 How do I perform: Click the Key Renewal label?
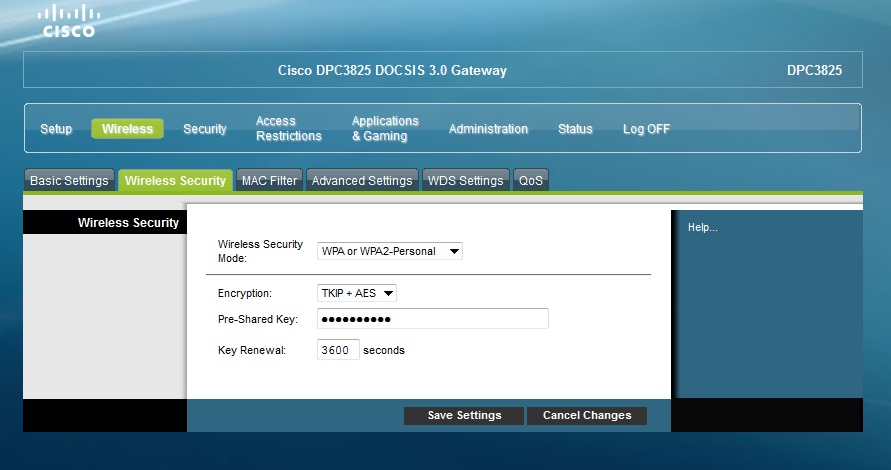coord(252,350)
